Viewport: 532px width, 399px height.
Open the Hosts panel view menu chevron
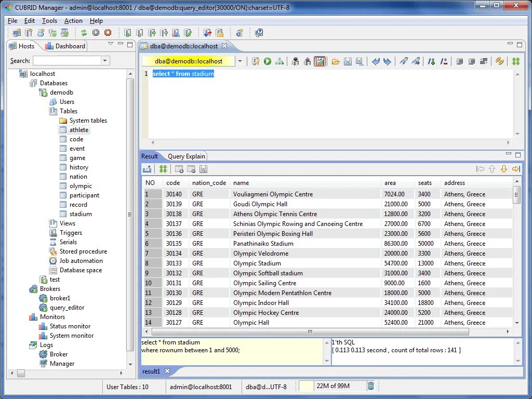(111, 44)
